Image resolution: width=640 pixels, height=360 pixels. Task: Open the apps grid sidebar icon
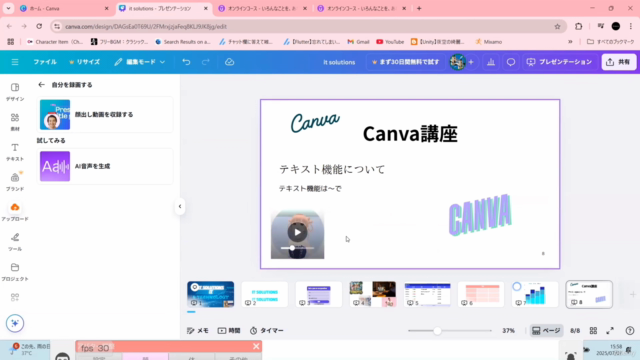point(15,298)
